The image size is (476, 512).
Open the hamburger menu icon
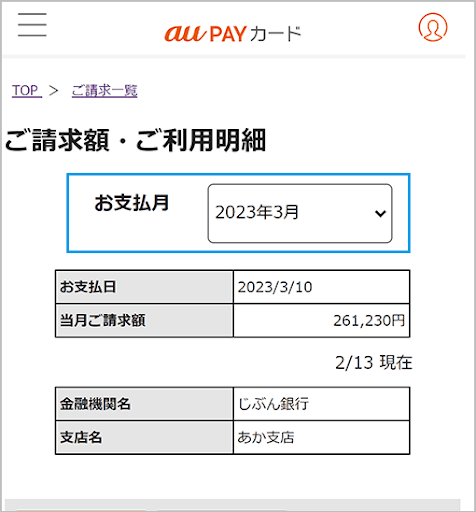click(32, 25)
